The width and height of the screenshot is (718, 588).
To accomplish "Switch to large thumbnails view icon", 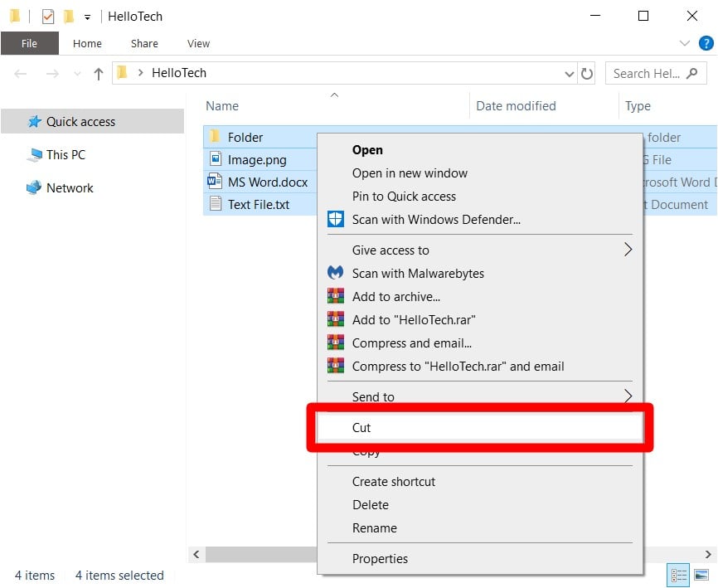I will (x=701, y=575).
